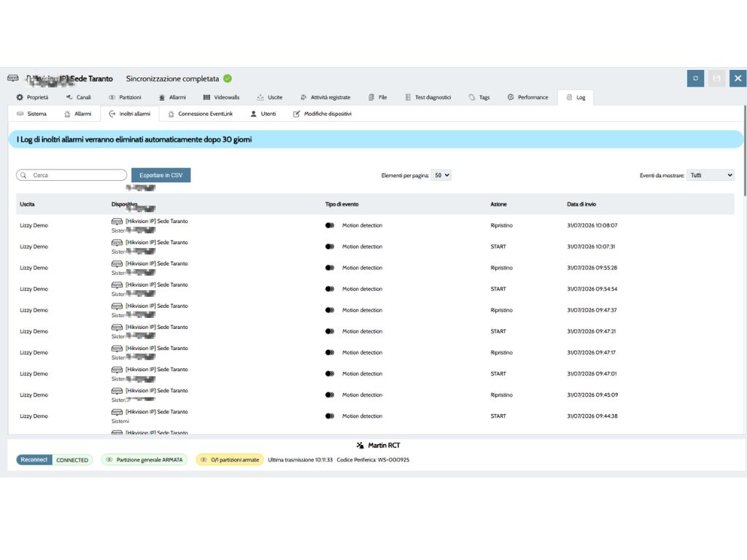Open the File tab
The height and width of the screenshot is (560, 747).
(x=378, y=97)
